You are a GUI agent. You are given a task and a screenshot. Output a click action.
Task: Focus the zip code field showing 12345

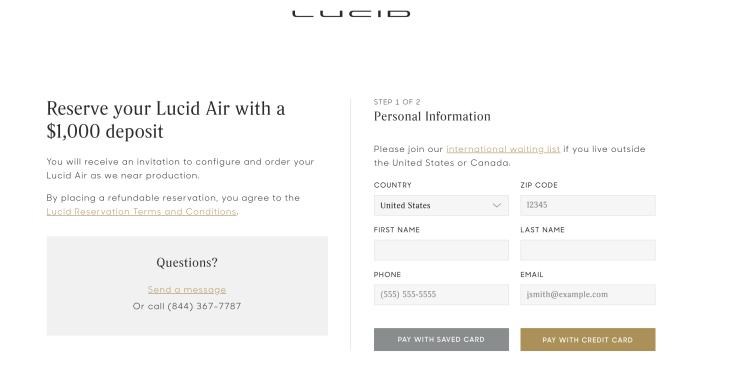(x=587, y=205)
